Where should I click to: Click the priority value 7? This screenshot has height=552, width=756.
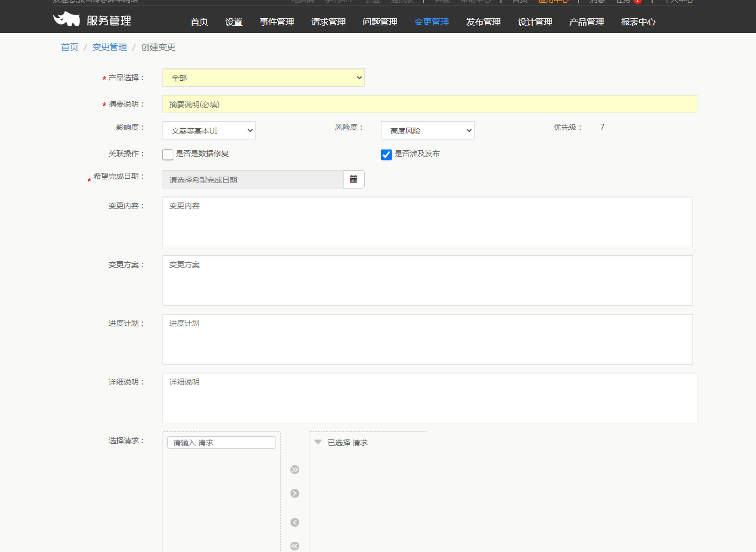point(602,127)
